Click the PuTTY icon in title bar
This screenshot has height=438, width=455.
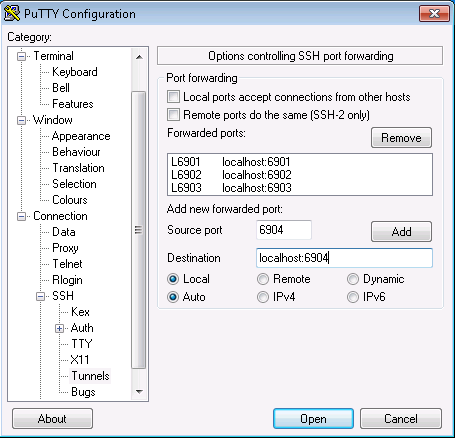(12, 13)
